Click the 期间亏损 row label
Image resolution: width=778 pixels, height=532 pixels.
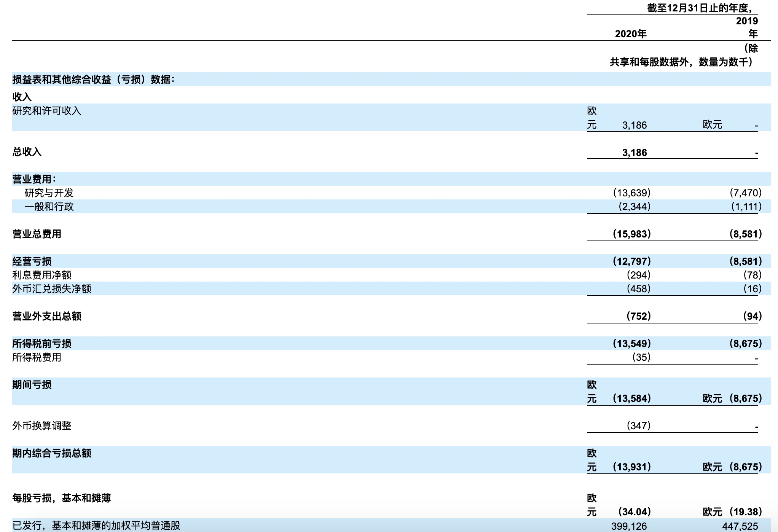pos(32,385)
